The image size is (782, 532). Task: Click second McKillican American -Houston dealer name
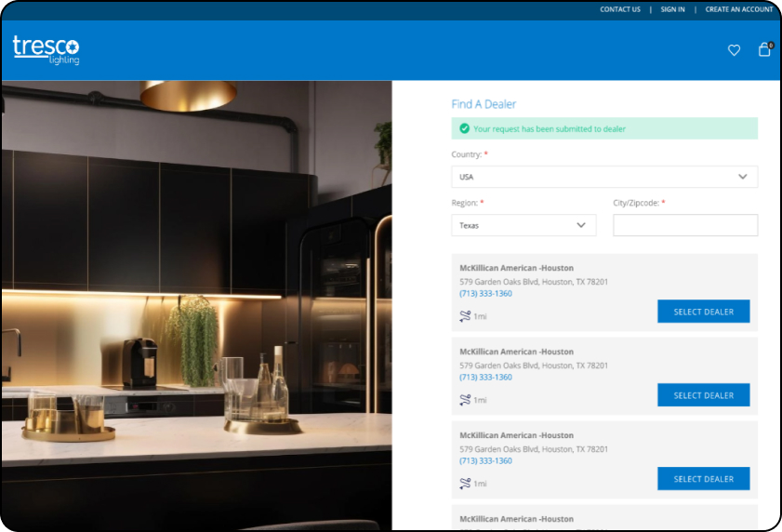516,352
